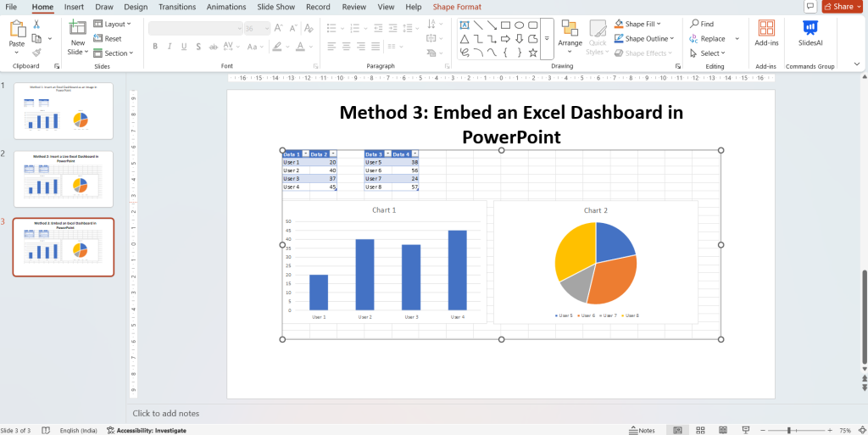
Task: Toggle Notes pane from status bar
Action: coord(643,430)
